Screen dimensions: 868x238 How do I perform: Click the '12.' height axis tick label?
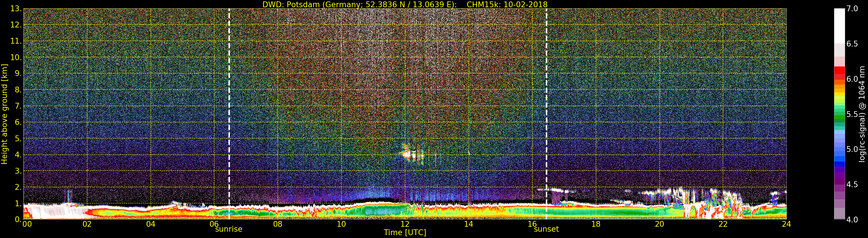click(16, 25)
